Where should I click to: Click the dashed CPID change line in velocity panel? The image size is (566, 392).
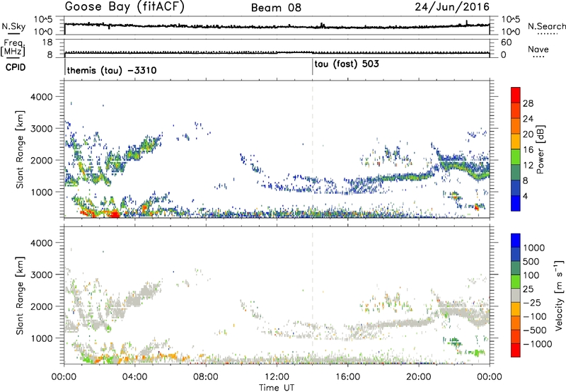click(313, 295)
